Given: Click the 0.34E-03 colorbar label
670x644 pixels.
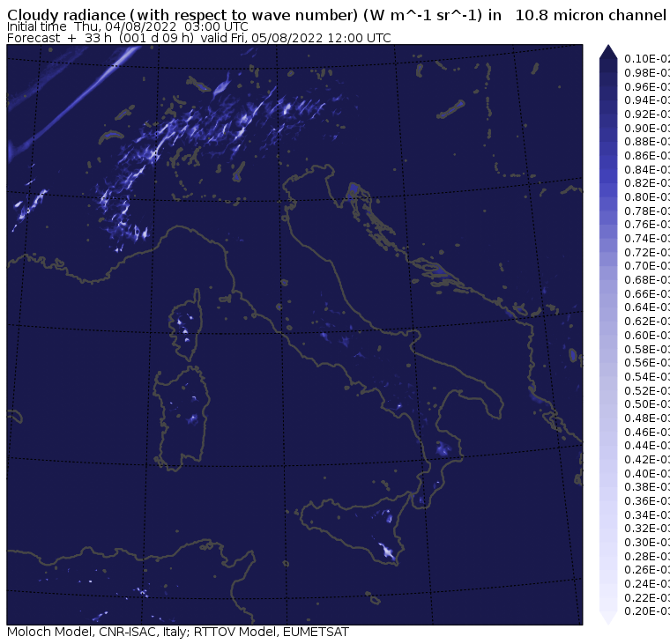Looking at the screenshot, I should [646, 514].
